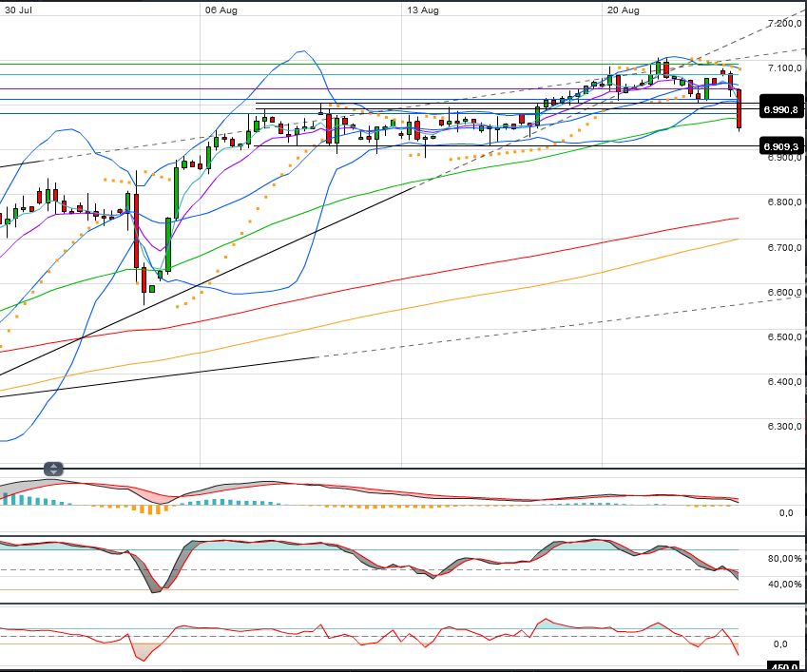Image resolution: width=807 pixels, height=672 pixels.
Task: Click the 13 Aug date label
Action: (x=423, y=10)
